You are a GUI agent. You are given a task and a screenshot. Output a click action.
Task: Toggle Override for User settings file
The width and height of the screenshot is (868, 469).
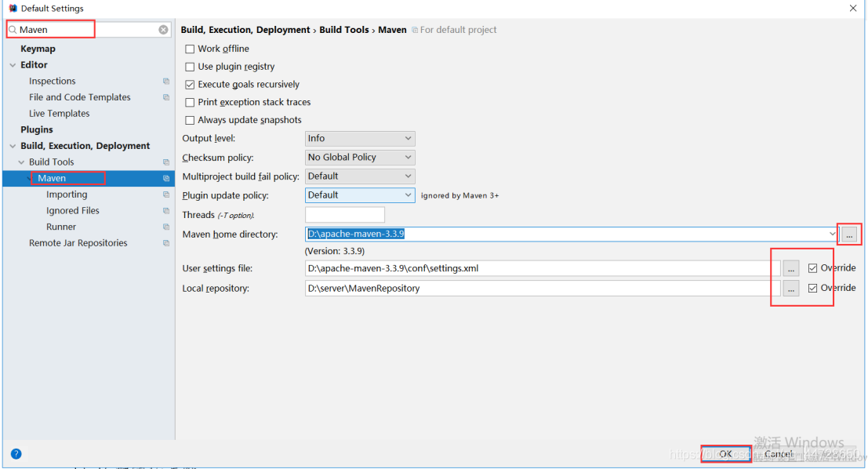(x=812, y=268)
